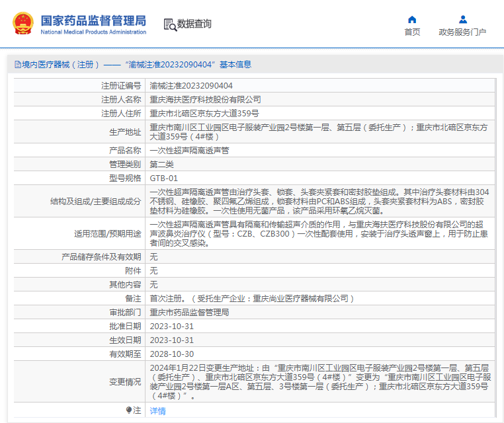
Task: Click the 适用范围/预期用途 description cell
Action: tap(320, 233)
